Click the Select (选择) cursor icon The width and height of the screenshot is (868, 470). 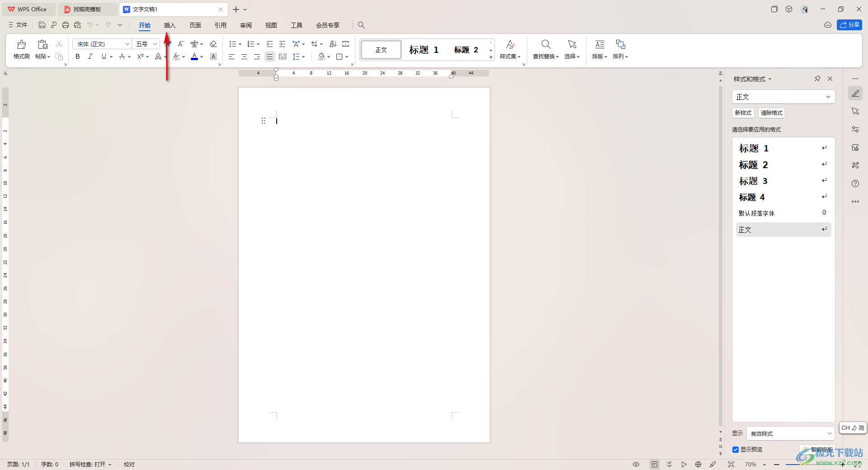coord(572,44)
